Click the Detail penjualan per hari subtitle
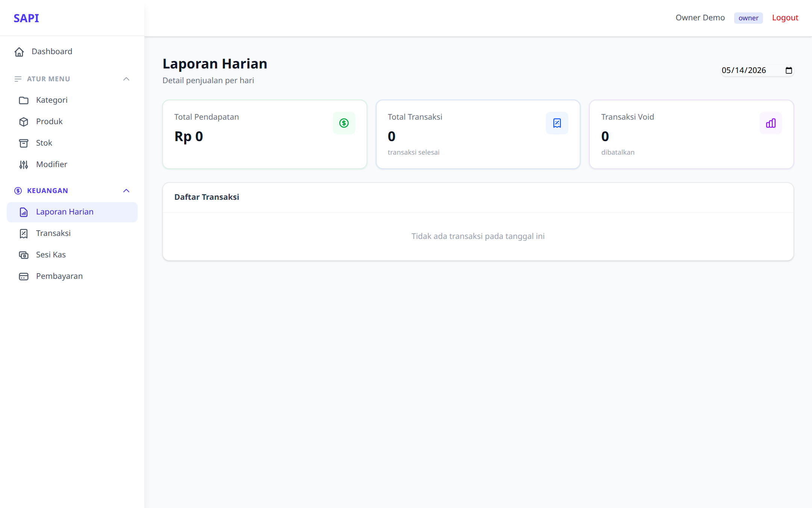The height and width of the screenshot is (508, 812). pos(208,81)
